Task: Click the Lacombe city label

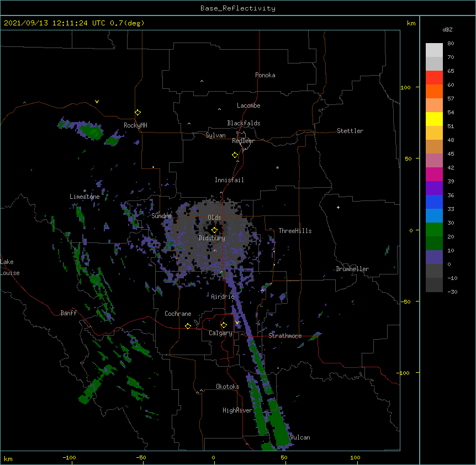Action: (248, 105)
